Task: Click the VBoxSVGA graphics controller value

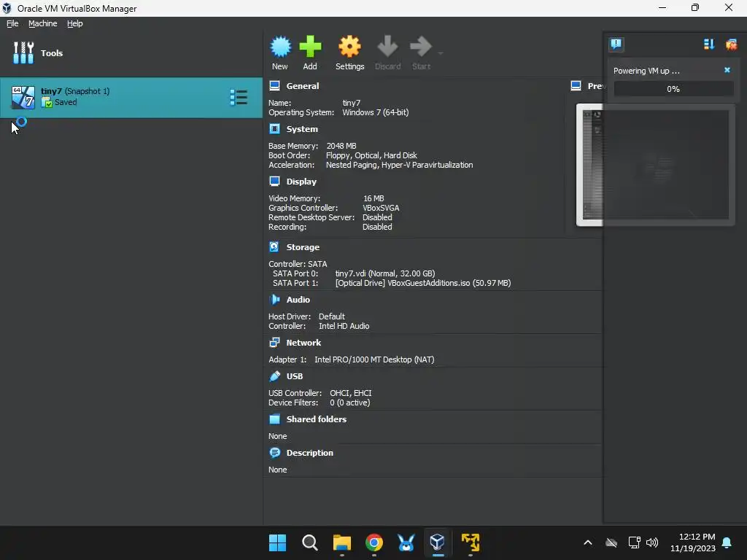Action: [x=381, y=208]
